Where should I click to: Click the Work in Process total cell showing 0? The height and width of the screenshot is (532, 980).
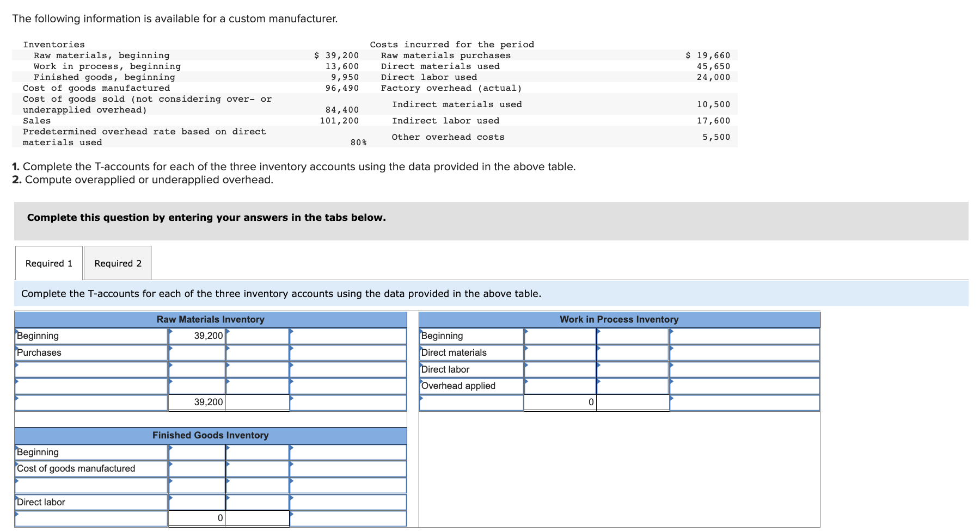click(560, 403)
